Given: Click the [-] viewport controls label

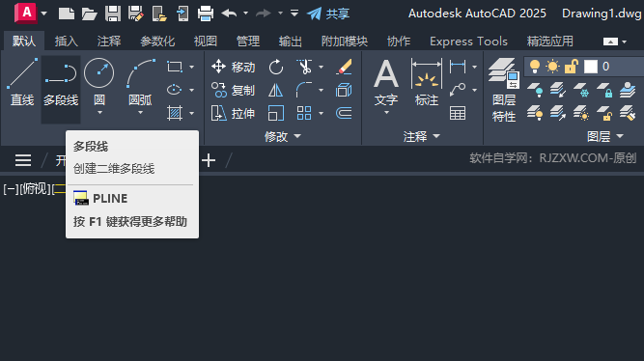Looking at the screenshot, I should pyautogui.click(x=11, y=189).
